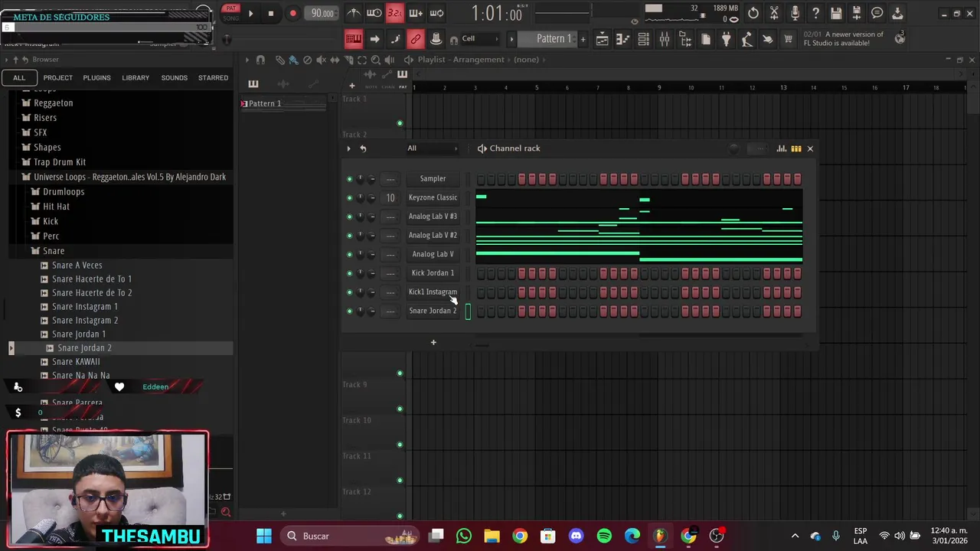Open Spotify from the taskbar
Screen dimensions: 980x551
click(604, 536)
